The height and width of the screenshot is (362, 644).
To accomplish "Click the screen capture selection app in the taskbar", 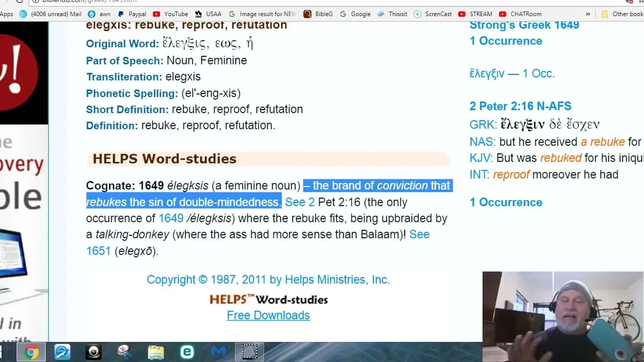I will (x=250, y=352).
